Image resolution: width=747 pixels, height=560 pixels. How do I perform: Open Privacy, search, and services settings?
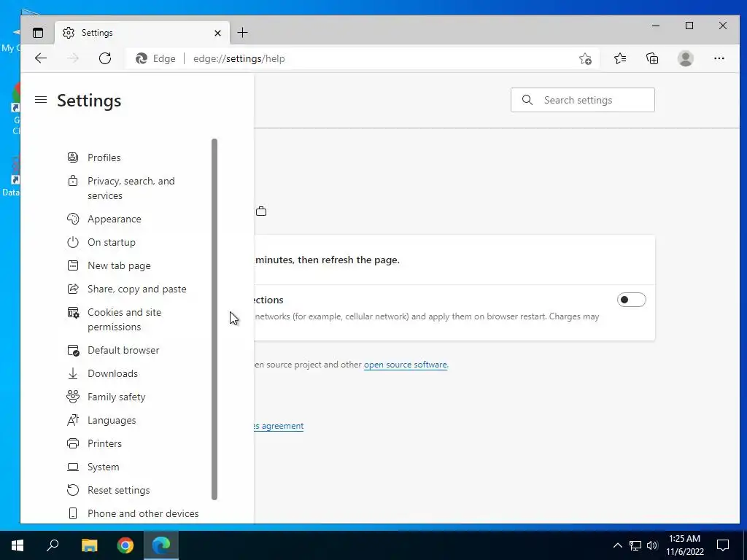pos(131,188)
